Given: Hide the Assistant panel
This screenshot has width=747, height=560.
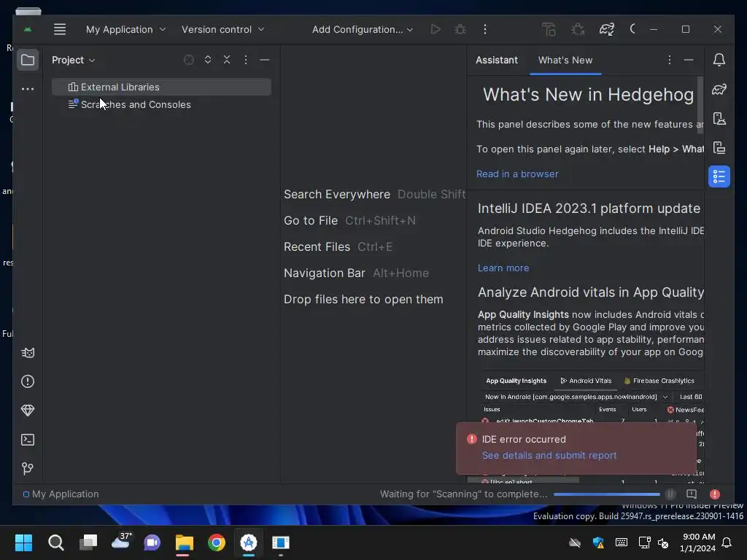Looking at the screenshot, I should [x=689, y=60].
